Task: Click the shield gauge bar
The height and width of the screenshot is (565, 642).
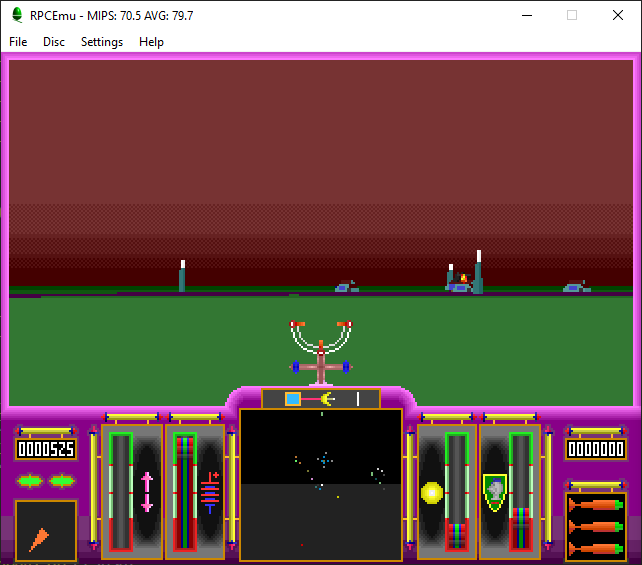Action: click(521, 492)
